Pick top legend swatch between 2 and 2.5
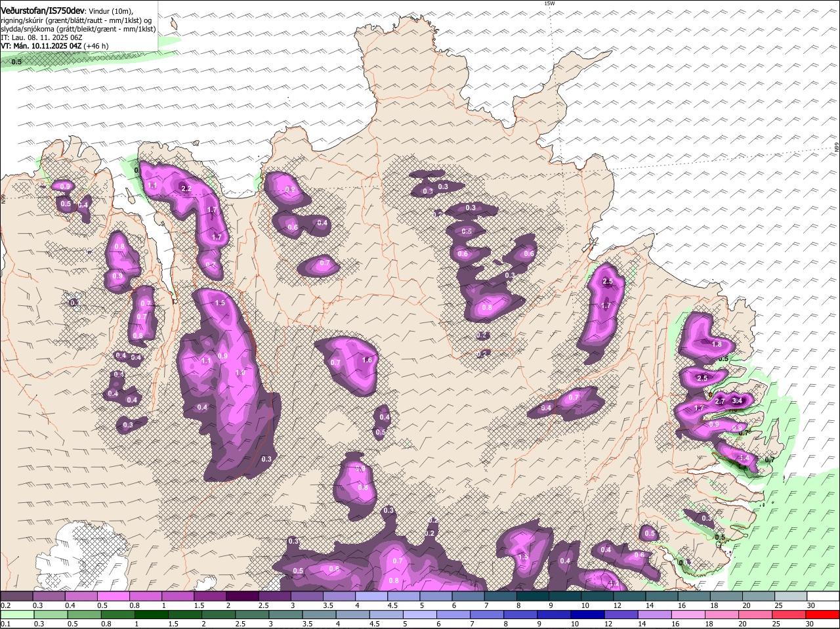The width and height of the screenshot is (840, 629). point(243,596)
